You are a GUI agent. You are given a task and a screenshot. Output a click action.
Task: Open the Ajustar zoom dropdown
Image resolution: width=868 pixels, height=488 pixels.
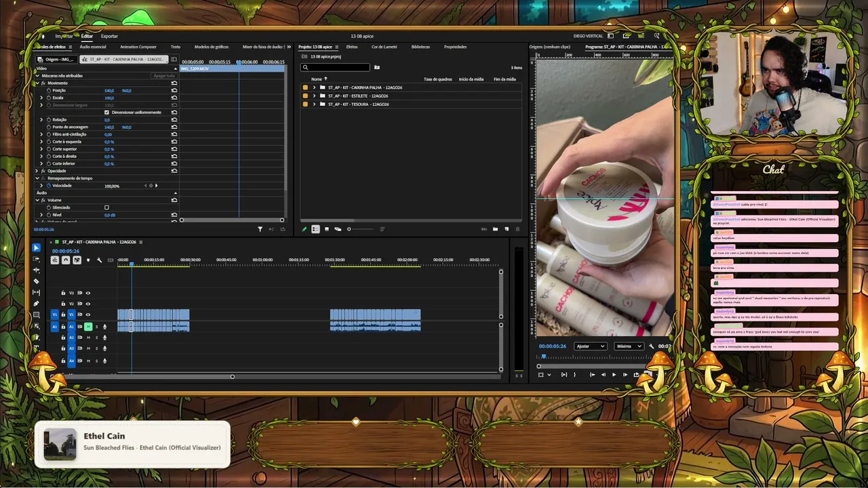(x=590, y=346)
